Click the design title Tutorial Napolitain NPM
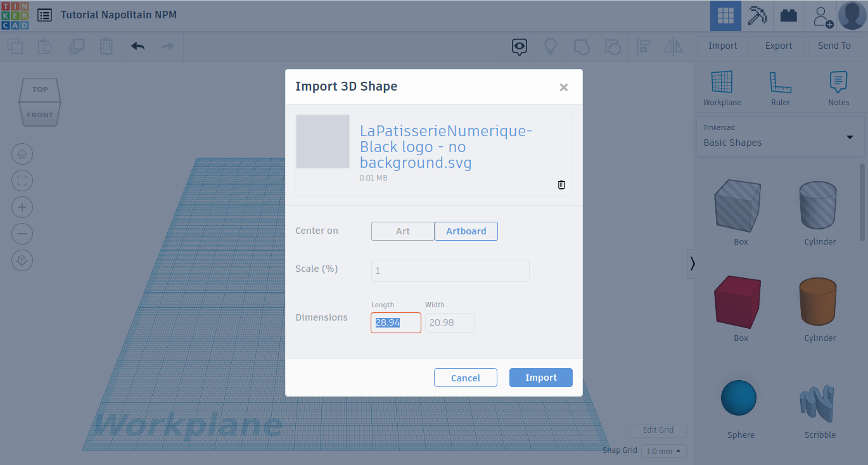Image resolution: width=868 pixels, height=465 pixels. pyautogui.click(x=118, y=15)
